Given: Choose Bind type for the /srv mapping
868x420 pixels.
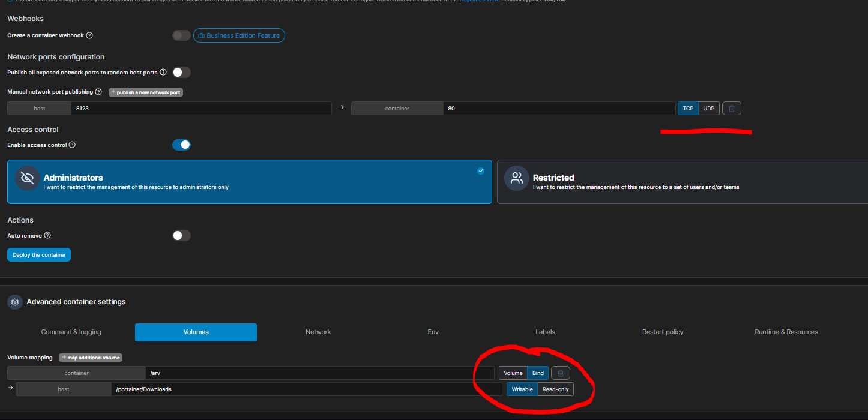Looking at the screenshot, I should pos(538,373).
